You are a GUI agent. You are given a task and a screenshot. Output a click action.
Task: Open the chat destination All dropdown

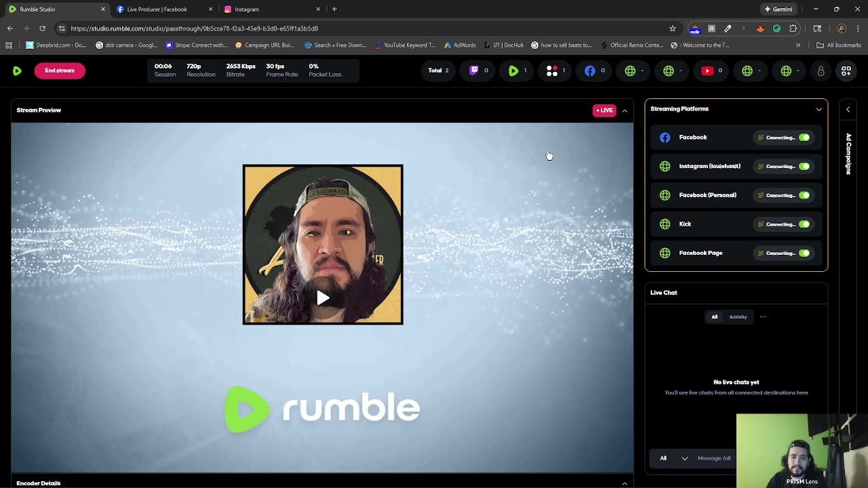pyautogui.click(x=675, y=458)
